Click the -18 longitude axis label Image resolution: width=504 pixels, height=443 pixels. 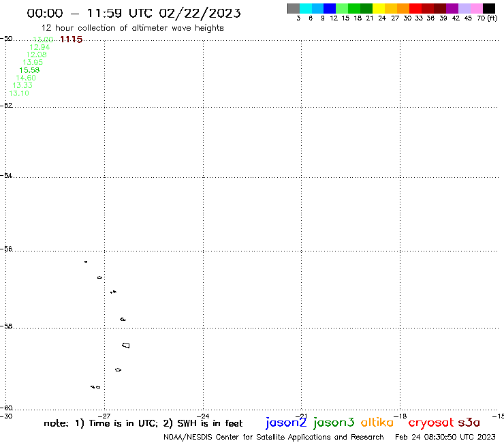[400, 416]
